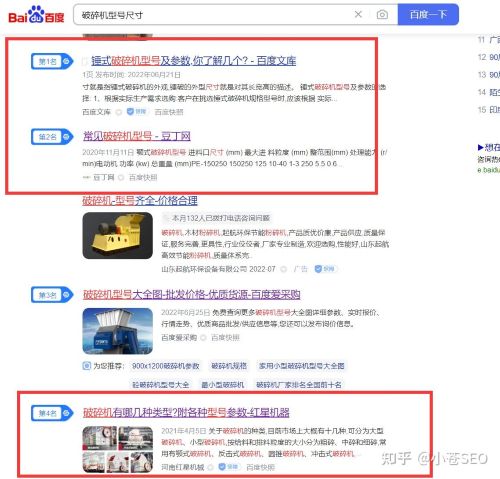Click the 为您推荐 icon
This screenshot has height=479, width=500.
click(86, 366)
